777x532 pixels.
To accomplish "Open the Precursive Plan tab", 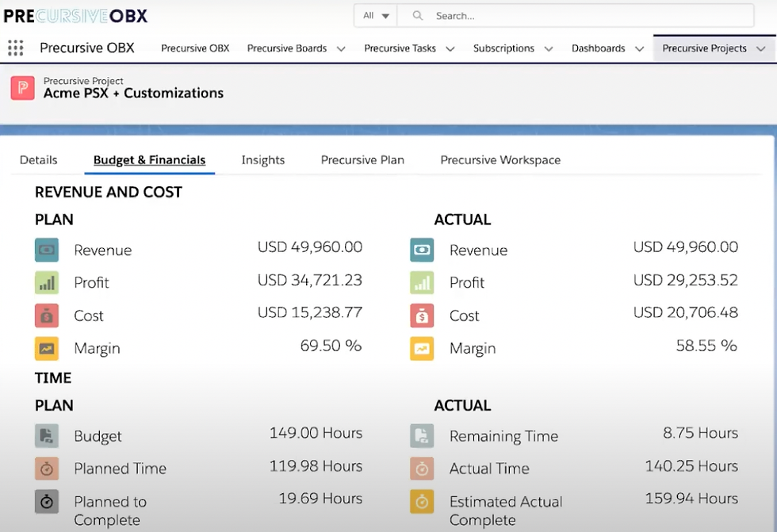I will point(363,160).
